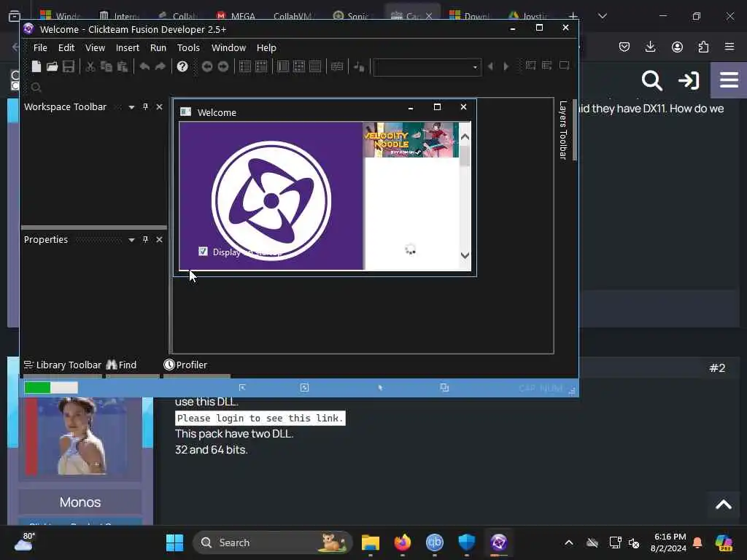This screenshot has height=560, width=747.
Task: Click the Redo arrow icon
Action: point(160,66)
